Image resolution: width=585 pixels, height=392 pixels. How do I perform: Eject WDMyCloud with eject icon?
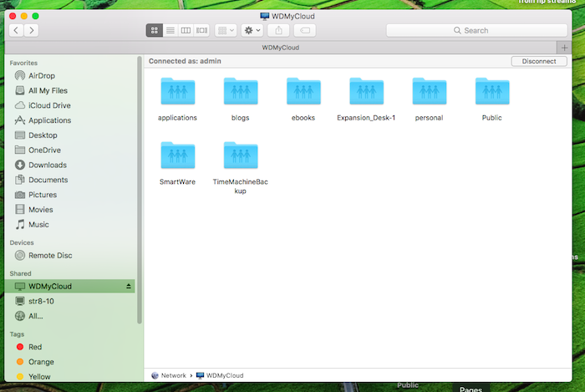click(x=129, y=287)
